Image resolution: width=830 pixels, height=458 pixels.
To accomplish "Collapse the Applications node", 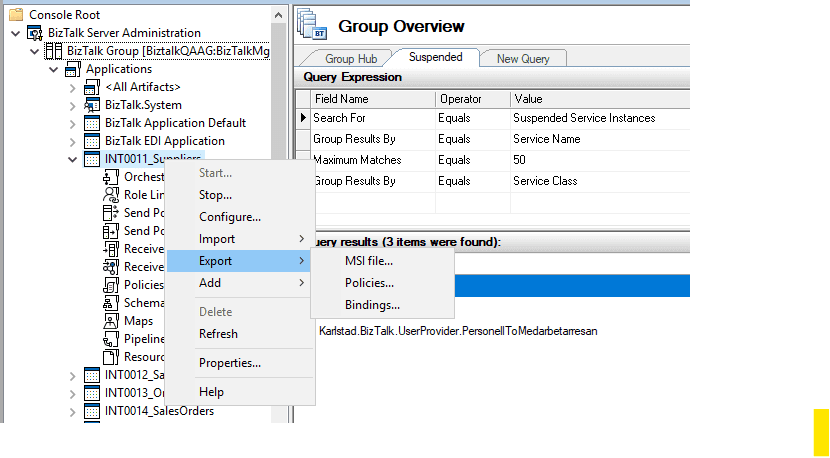I will pos(54,69).
